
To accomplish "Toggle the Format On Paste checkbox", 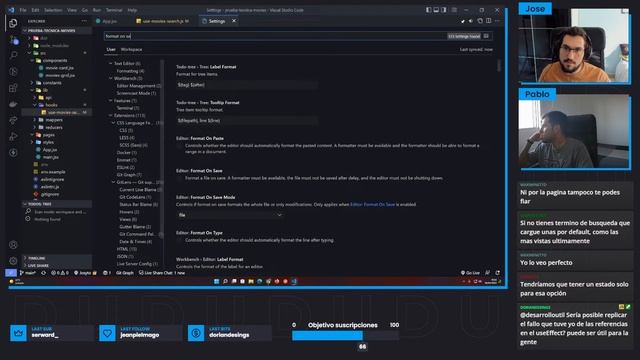I will (x=180, y=146).
